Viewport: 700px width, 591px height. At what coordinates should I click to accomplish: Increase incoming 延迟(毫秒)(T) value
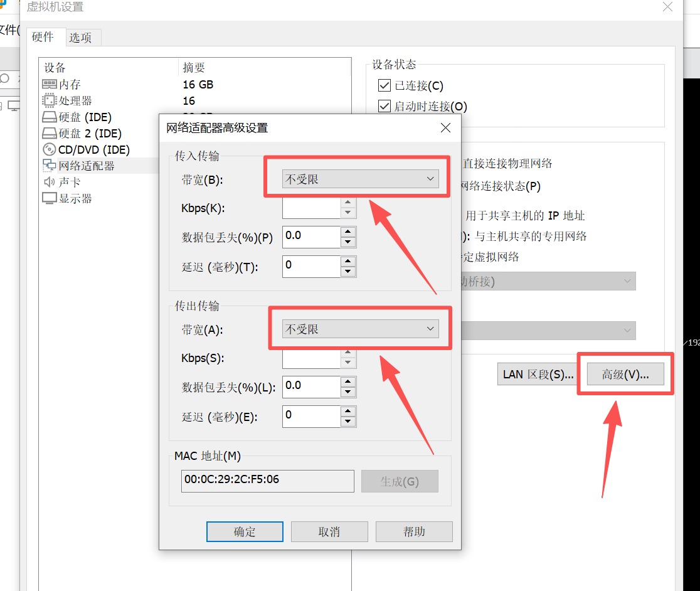[347, 261]
